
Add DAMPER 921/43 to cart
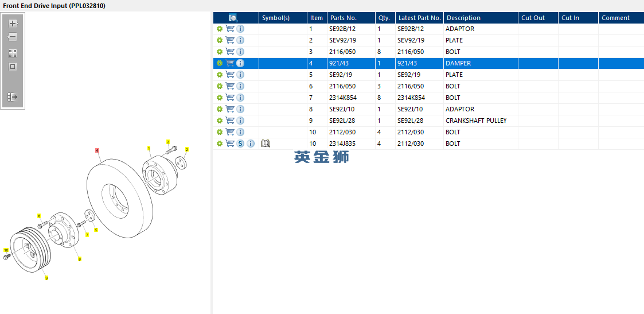230,63
